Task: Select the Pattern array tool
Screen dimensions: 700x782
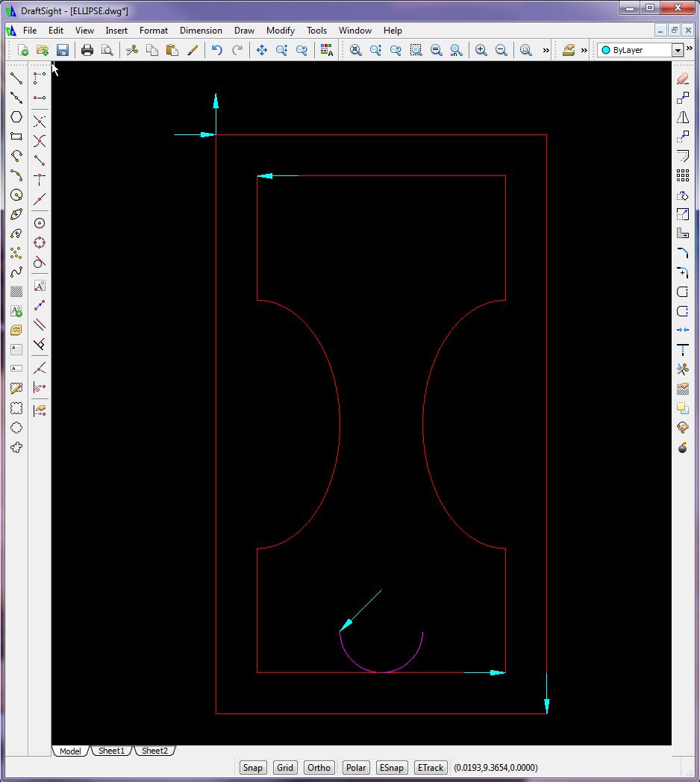Action: pos(683,175)
